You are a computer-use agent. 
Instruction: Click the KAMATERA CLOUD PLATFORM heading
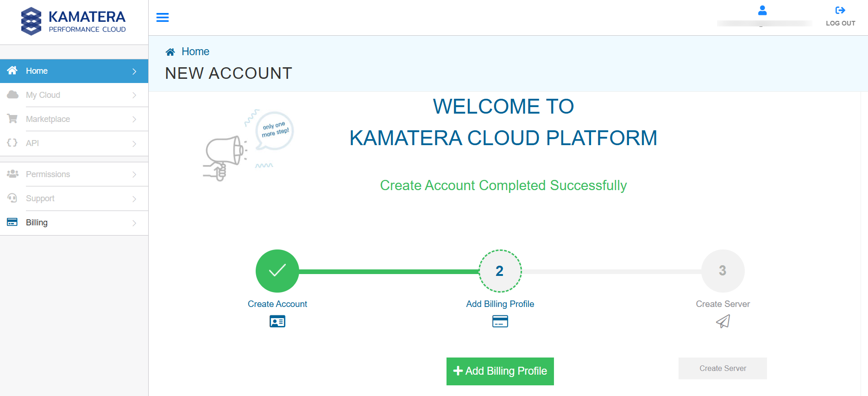[503, 138]
